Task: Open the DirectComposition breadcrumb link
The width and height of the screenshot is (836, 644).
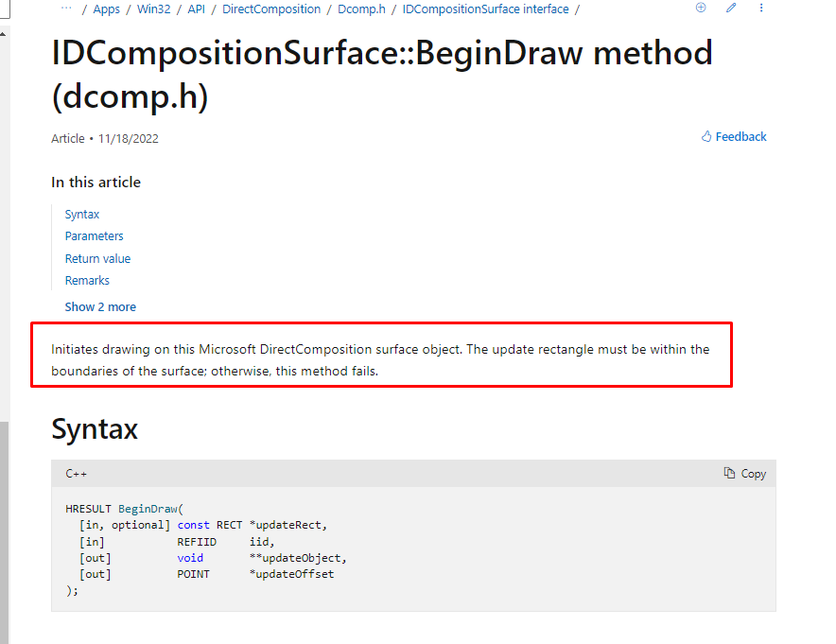Action: click(x=271, y=9)
